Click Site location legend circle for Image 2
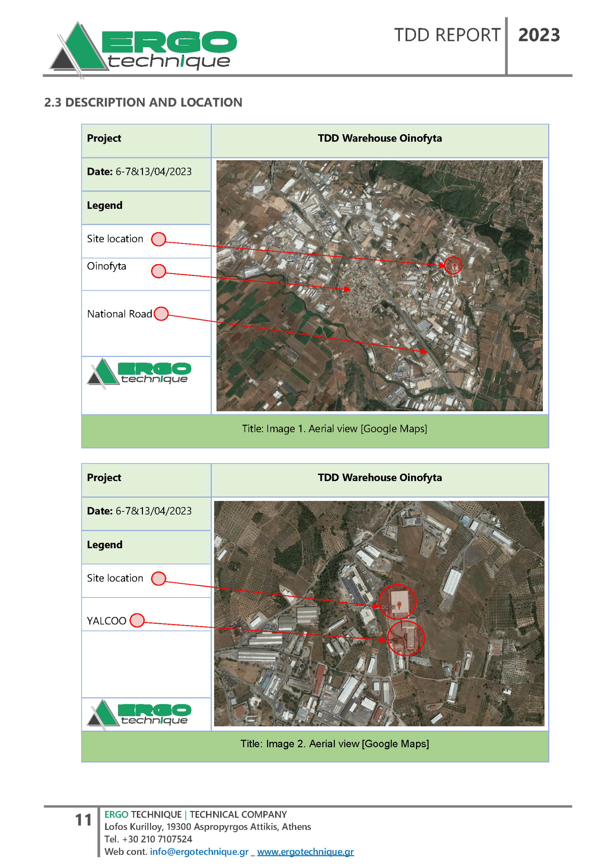The width and height of the screenshot is (616, 868). [x=158, y=578]
